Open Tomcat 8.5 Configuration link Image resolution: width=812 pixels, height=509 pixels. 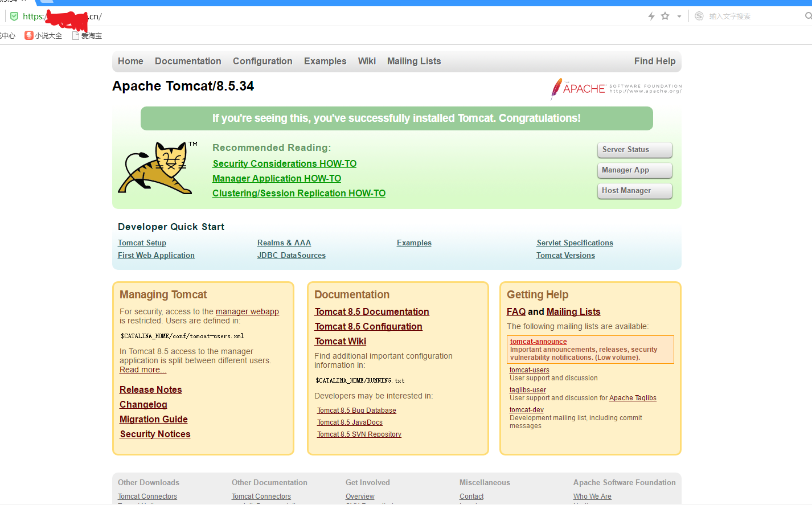(368, 326)
